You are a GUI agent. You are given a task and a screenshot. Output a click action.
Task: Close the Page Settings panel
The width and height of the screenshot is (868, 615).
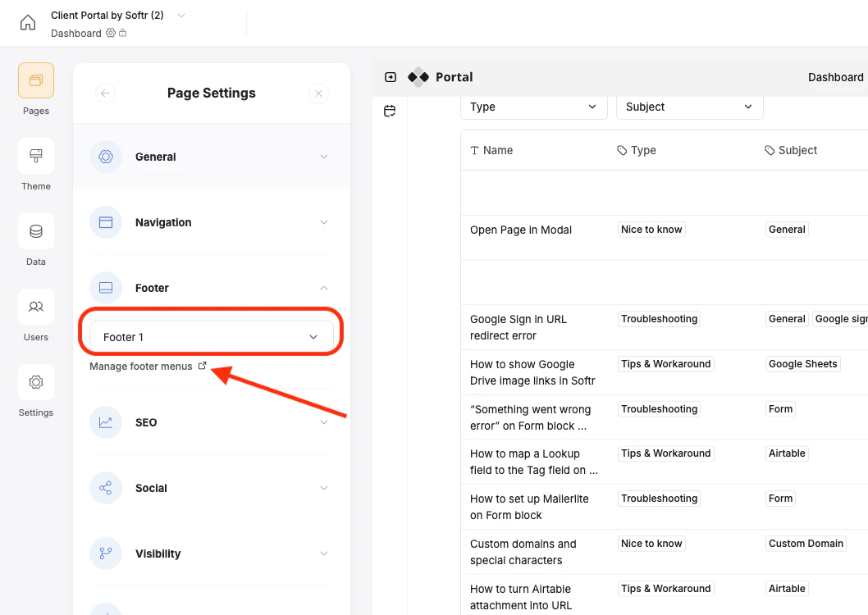pos(319,93)
